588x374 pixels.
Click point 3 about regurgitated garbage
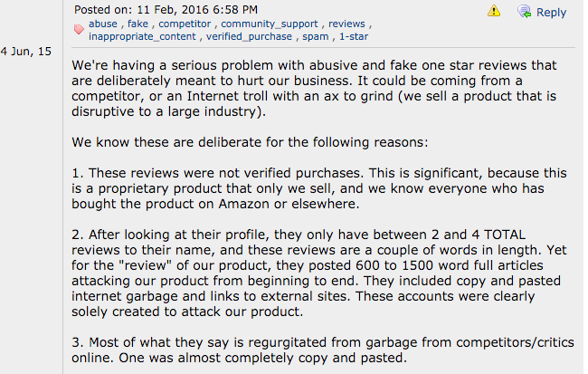pyautogui.click(x=323, y=350)
